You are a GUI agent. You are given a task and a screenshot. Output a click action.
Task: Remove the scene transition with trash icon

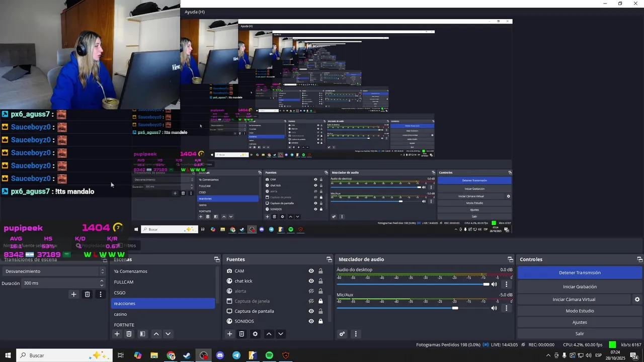pyautogui.click(x=87, y=294)
